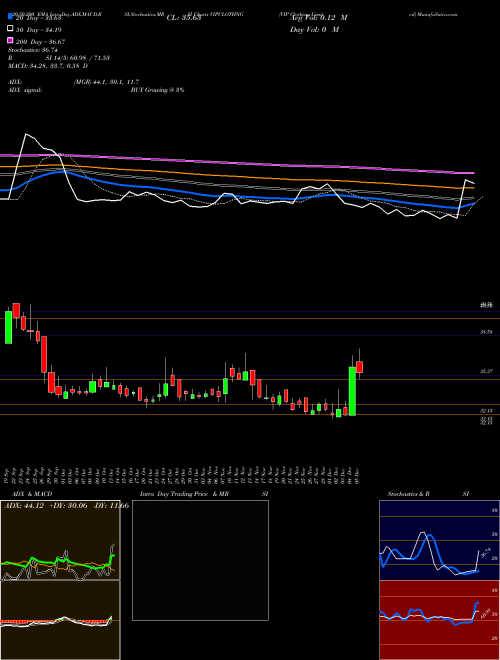Select the '50 Day - 34.19' label
The image size is (500, 660).
pos(39,29)
